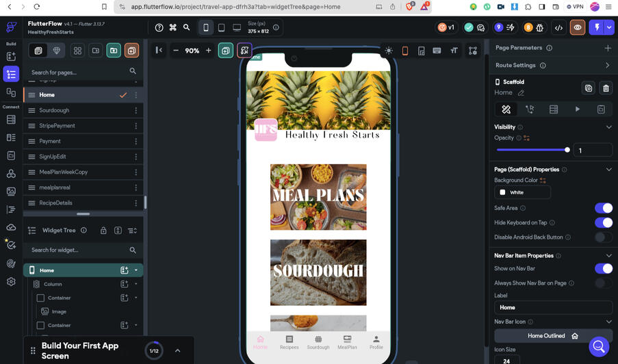Click the Home Outlined icon button
The image size is (618, 364).
[553, 336]
